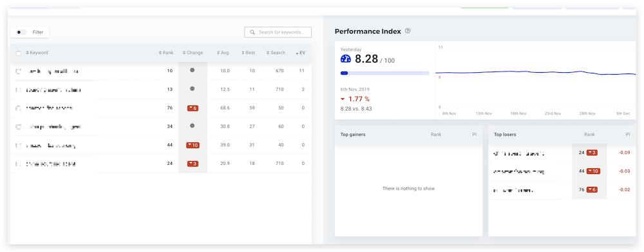
Task: Click red down-6 change badge in keyword table
Action: tap(193, 108)
